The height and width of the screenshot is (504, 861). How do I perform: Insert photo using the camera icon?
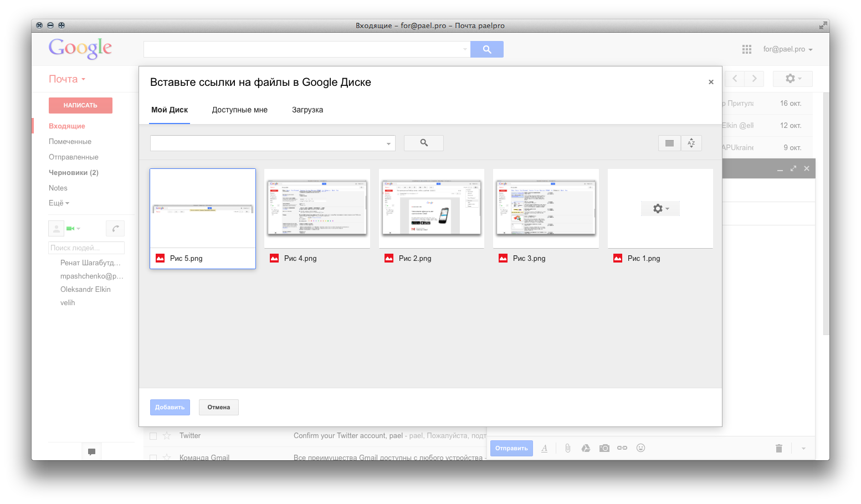[604, 448]
